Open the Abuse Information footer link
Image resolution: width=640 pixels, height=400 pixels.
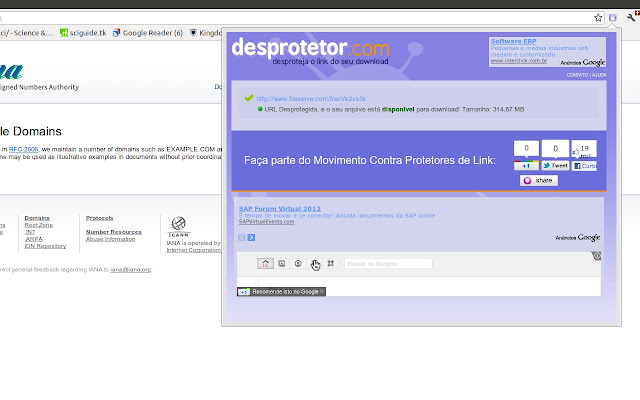point(110,239)
